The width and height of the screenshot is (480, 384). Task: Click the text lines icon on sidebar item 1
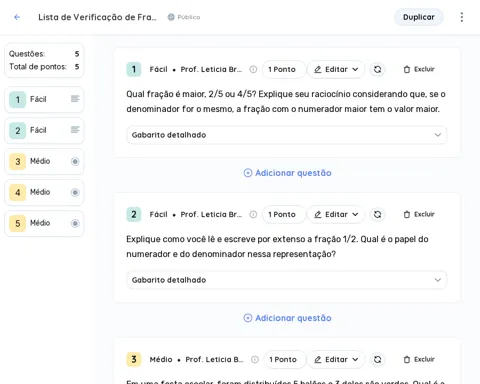(x=75, y=99)
